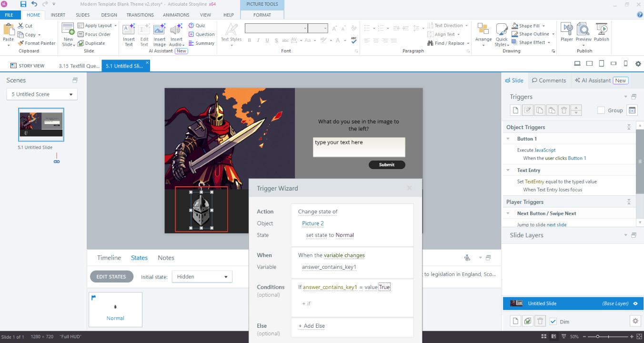The width and height of the screenshot is (644, 343).
Task: Click the text entry field on slide
Action: click(x=359, y=147)
